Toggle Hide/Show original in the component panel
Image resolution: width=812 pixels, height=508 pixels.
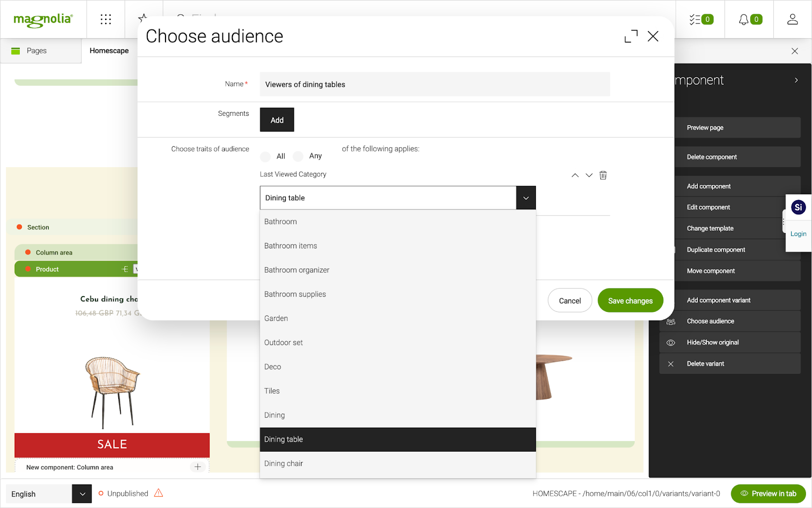pos(713,342)
